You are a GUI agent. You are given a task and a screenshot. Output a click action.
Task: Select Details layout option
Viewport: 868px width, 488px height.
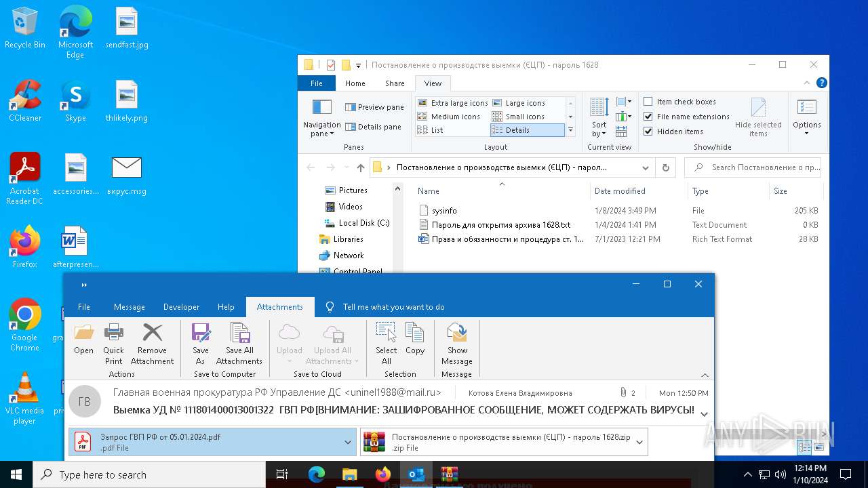527,130
